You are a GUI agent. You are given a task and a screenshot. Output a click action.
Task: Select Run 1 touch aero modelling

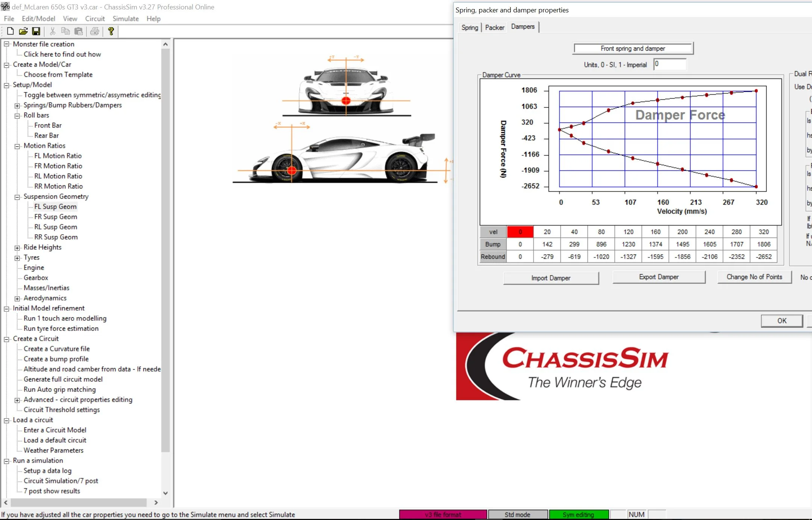[65, 318]
